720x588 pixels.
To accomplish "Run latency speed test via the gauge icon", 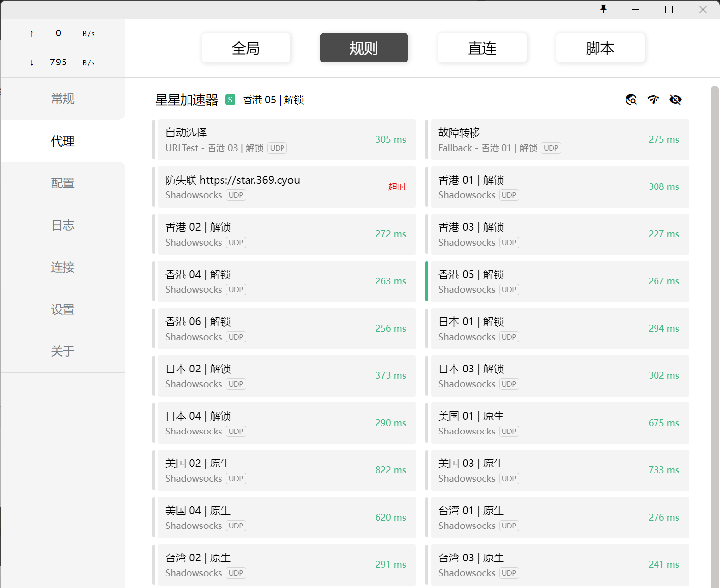I will 653,100.
